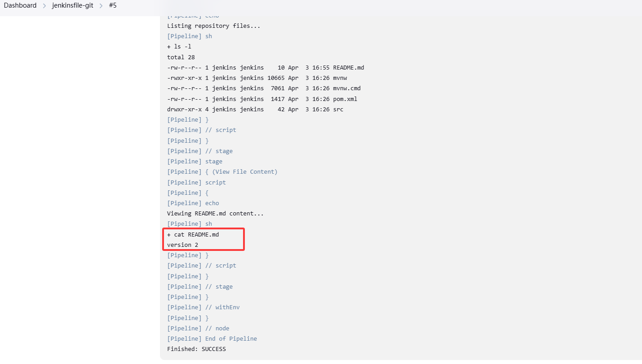Click the Dashboard breadcrumb link

point(20,6)
